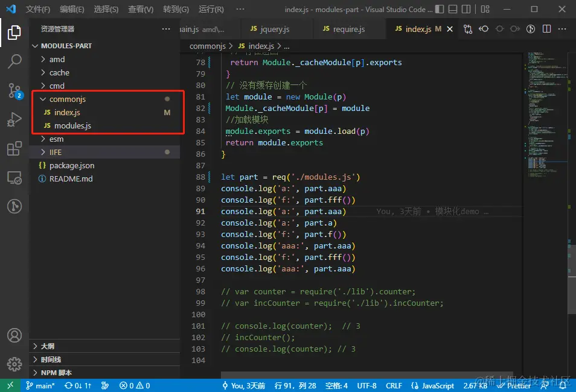Click compare changes icon in editor toolbar
The image size is (576, 392).
[468, 28]
